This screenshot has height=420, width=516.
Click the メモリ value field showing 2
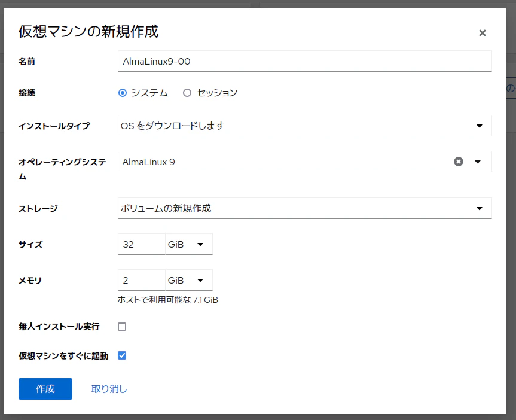coord(142,281)
